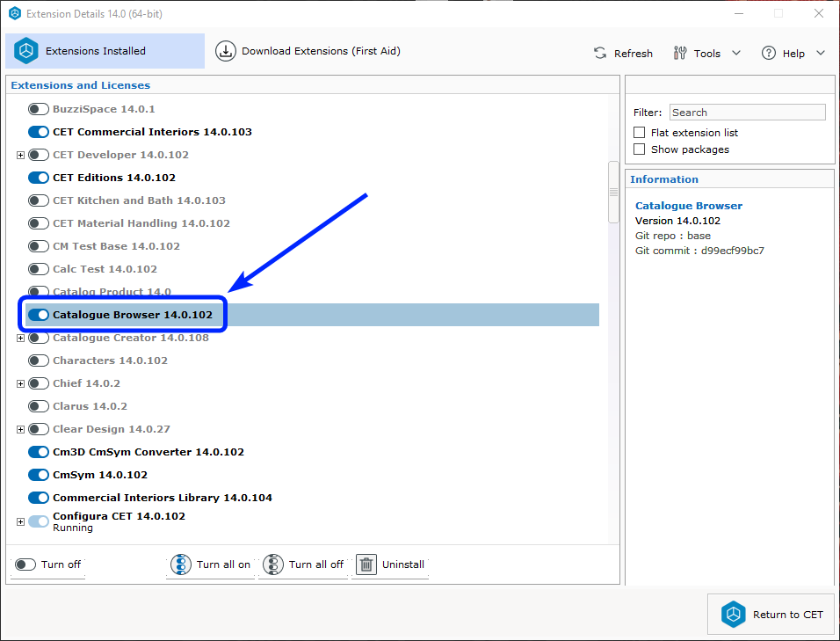This screenshot has height=641, width=840.
Task: Select the CM Test Base 14.0.102 row
Action: point(116,246)
